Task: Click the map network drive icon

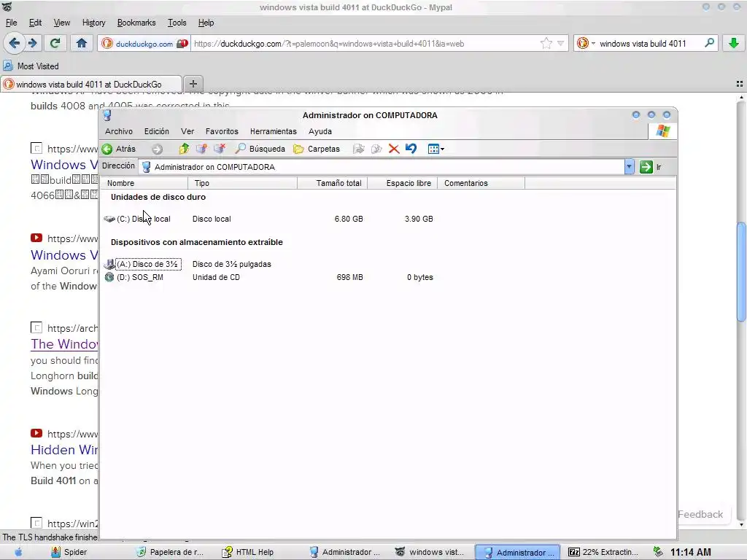Action: coord(201,149)
